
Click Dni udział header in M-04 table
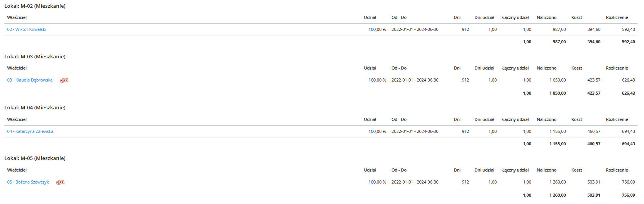[484, 119]
